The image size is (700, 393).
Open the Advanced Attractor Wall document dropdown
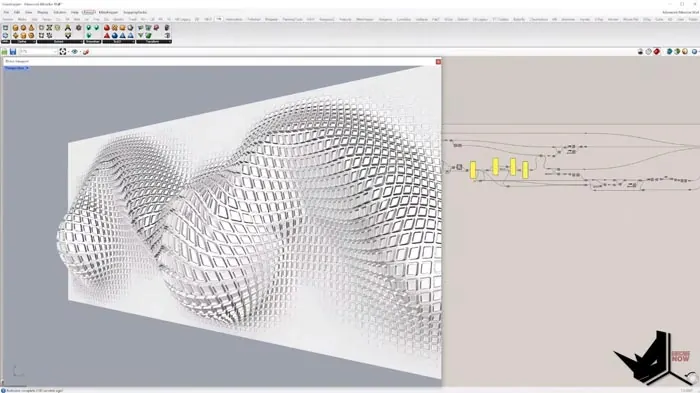(x=680, y=12)
